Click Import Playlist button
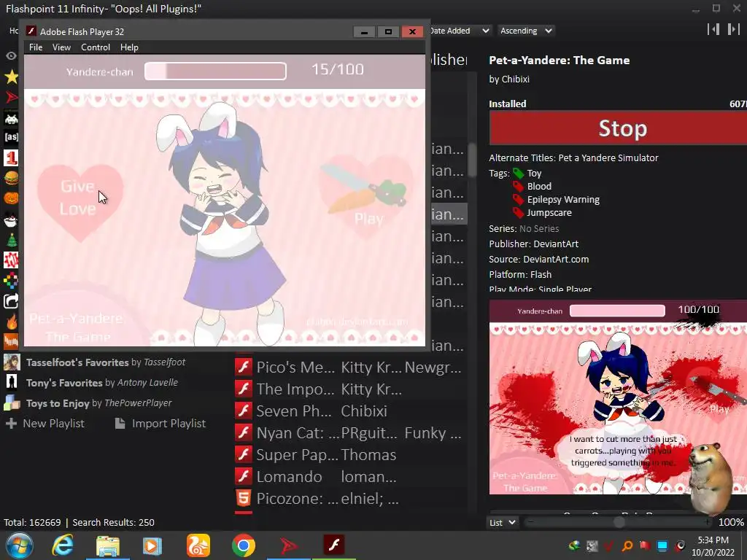Image resolution: width=747 pixels, height=560 pixels. [160, 424]
